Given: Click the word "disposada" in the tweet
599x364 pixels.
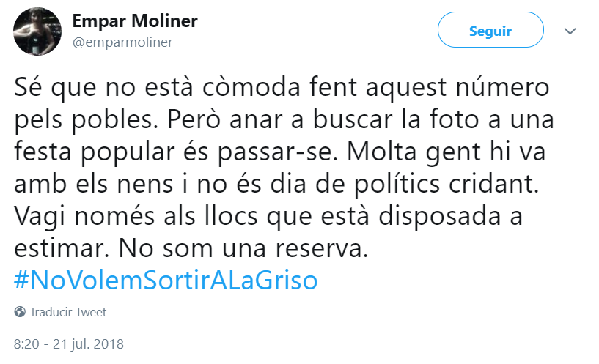Looking at the screenshot, I should 439,217.
